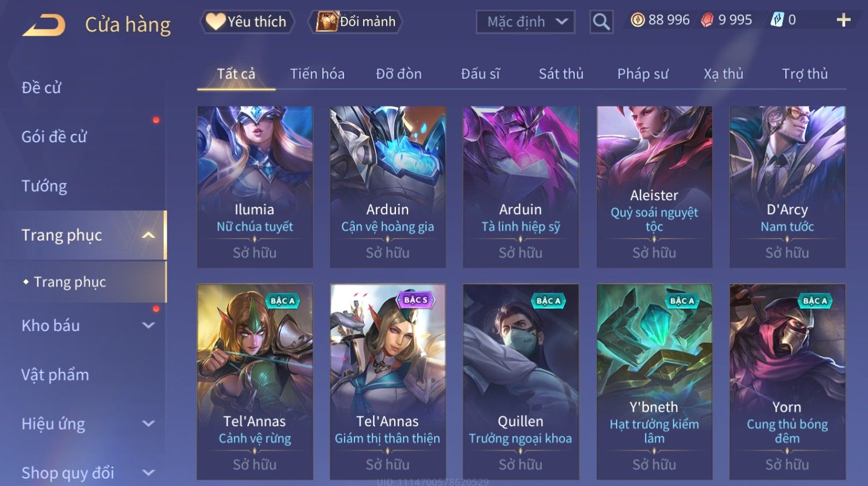Screen dimensions: 868x486
Task: Expand the Kho báu sidebar section
Action: (148, 325)
